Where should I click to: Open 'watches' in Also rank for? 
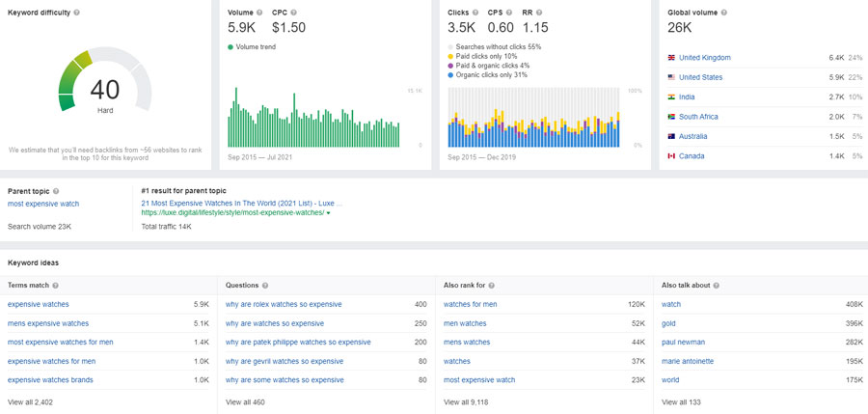(x=457, y=361)
